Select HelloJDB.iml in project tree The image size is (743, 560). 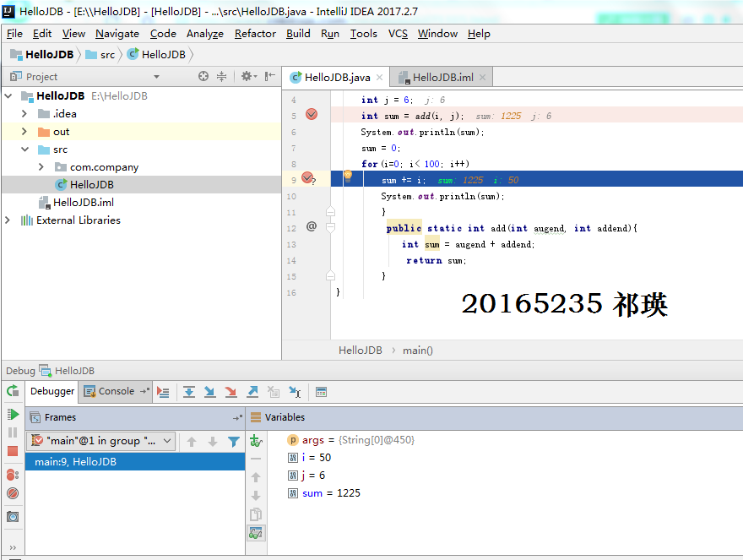click(x=84, y=203)
